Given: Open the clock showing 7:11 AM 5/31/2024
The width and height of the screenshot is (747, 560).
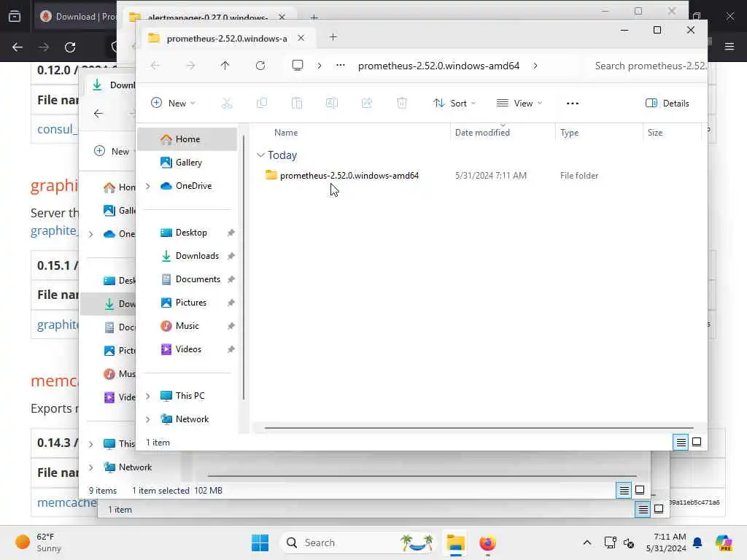Looking at the screenshot, I should [665, 542].
